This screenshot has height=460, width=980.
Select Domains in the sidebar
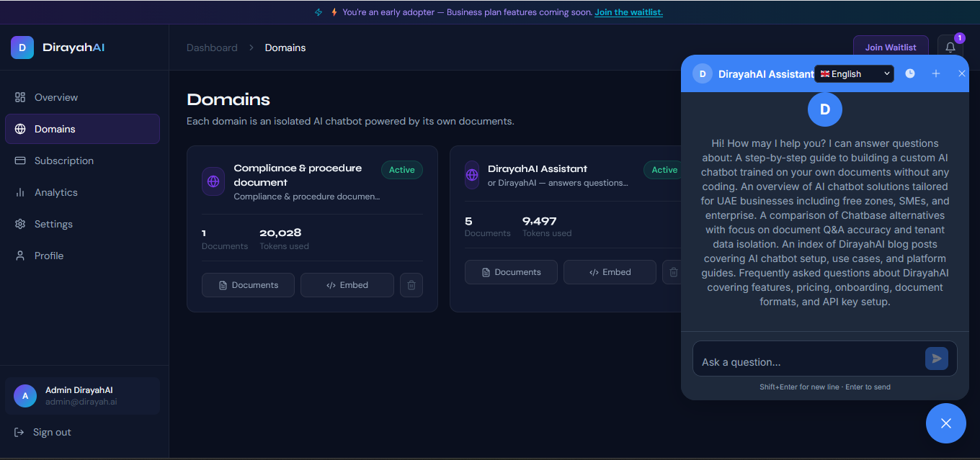click(82, 129)
